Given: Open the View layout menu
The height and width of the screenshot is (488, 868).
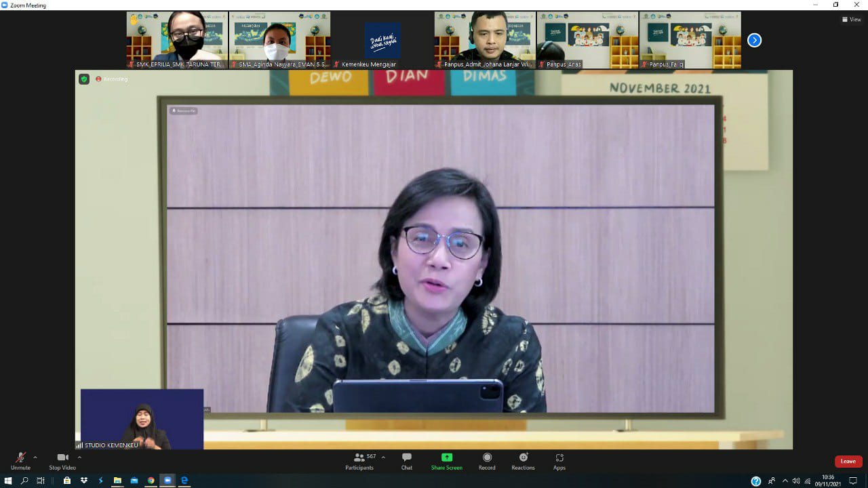Looking at the screenshot, I should pos(851,20).
